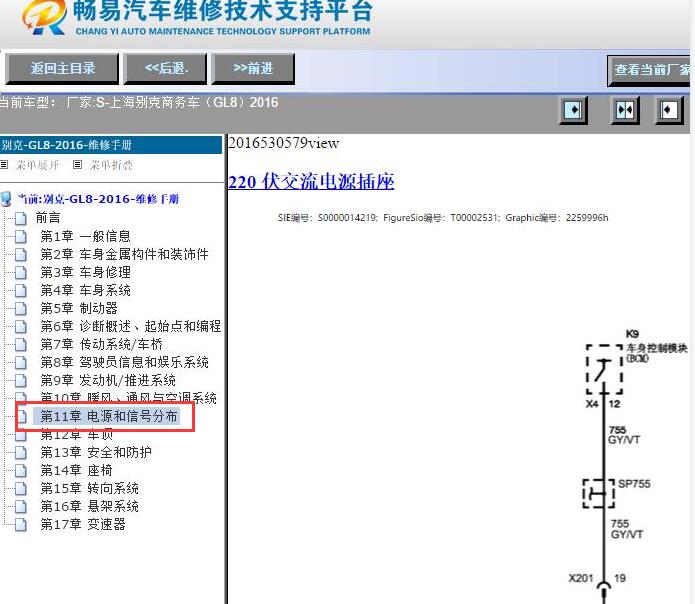This screenshot has width=695, height=604.
Task: Click the 2016530579view text
Action: pyautogui.click(x=284, y=143)
